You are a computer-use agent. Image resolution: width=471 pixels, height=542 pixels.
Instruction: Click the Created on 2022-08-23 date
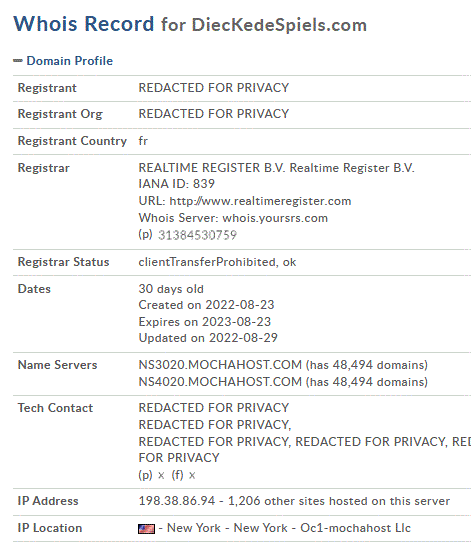(206, 305)
